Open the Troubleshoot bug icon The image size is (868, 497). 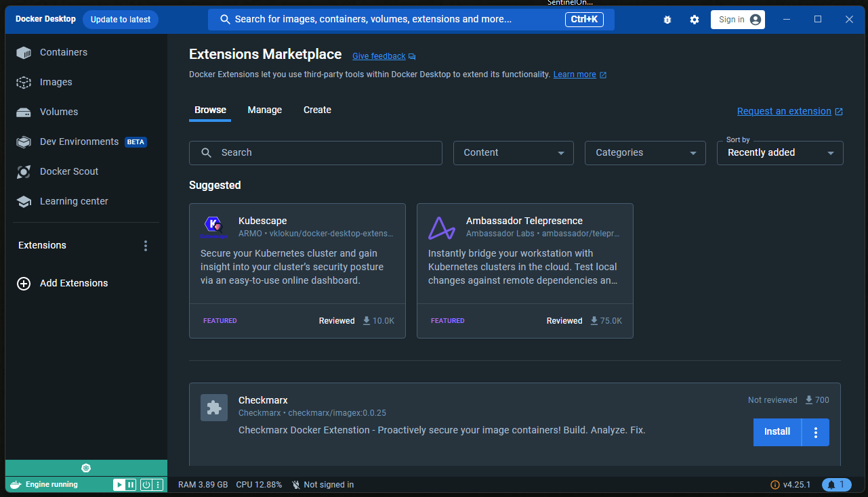point(667,20)
